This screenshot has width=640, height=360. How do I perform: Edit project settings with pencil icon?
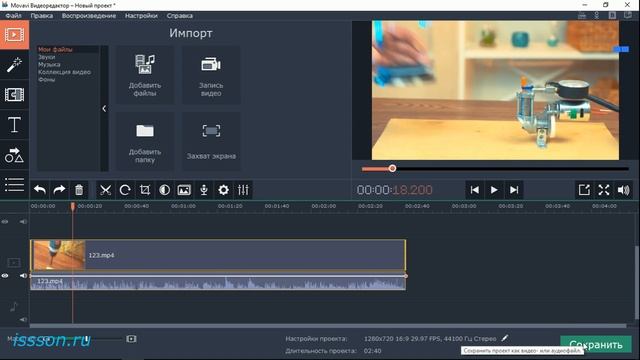(x=505, y=338)
